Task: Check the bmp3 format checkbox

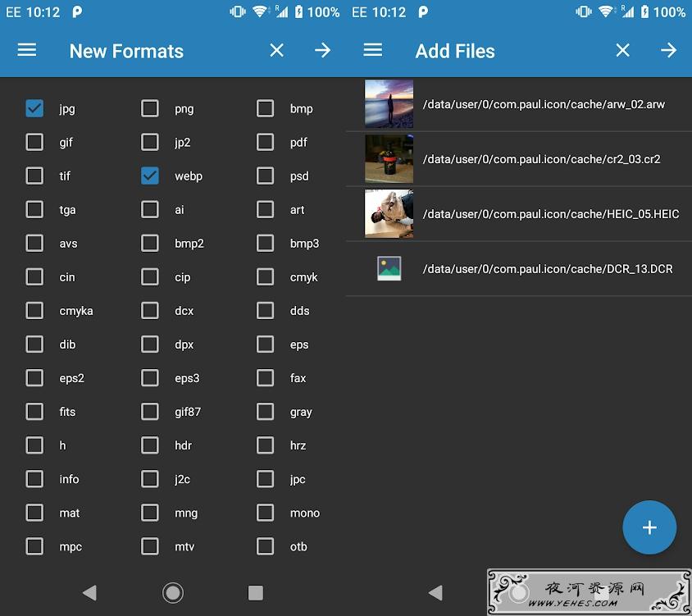Action: [265, 243]
